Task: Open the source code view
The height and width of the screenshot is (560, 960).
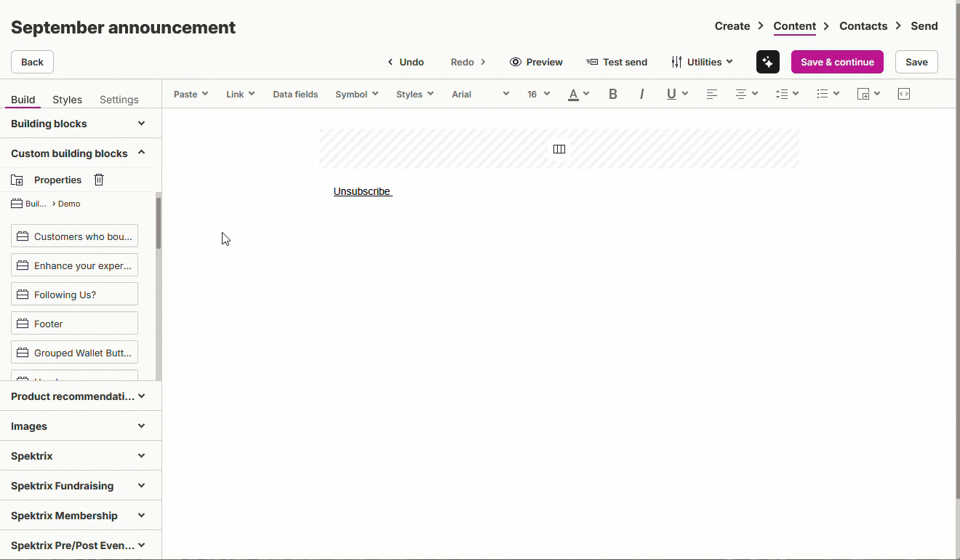Action: [x=904, y=94]
